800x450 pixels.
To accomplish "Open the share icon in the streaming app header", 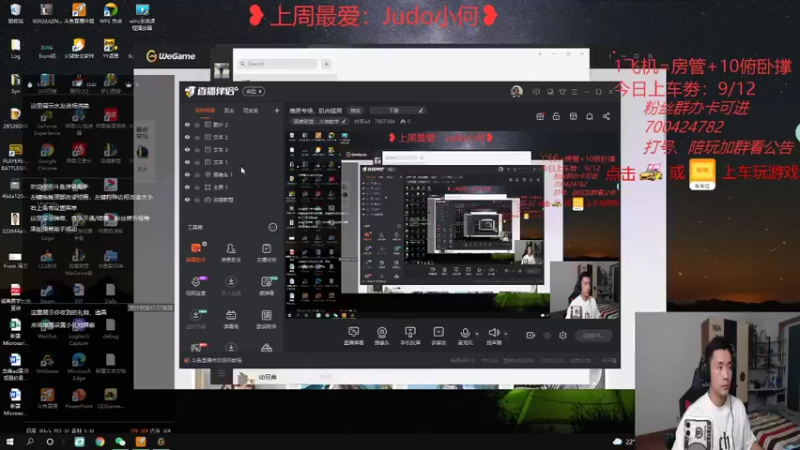I will 606,116.
